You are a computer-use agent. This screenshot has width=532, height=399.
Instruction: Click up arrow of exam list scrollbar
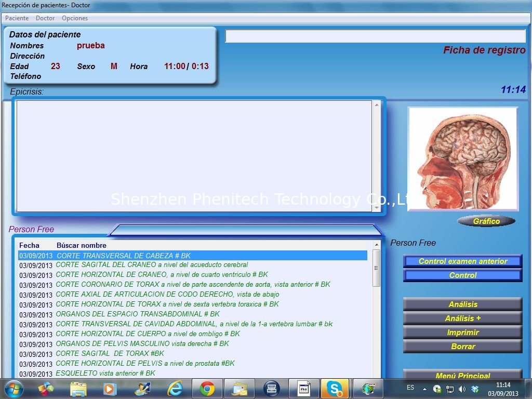pos(376,245)
